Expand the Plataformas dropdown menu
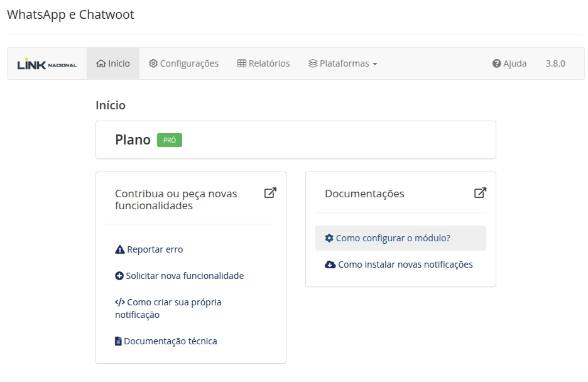Viewport: 588px width, 382px height. coord(342,63)
